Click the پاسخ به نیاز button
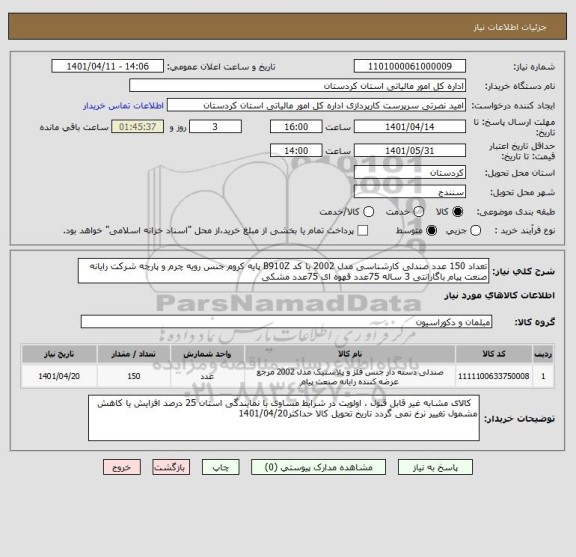Image resolution: width=576 pixels, height=557 pixels. tap(435, 467)
